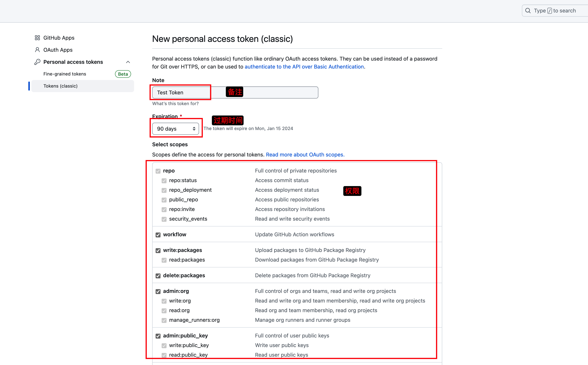Collapse the Personal access tokens section
The image size is (588, 365).
pos(128,62)
